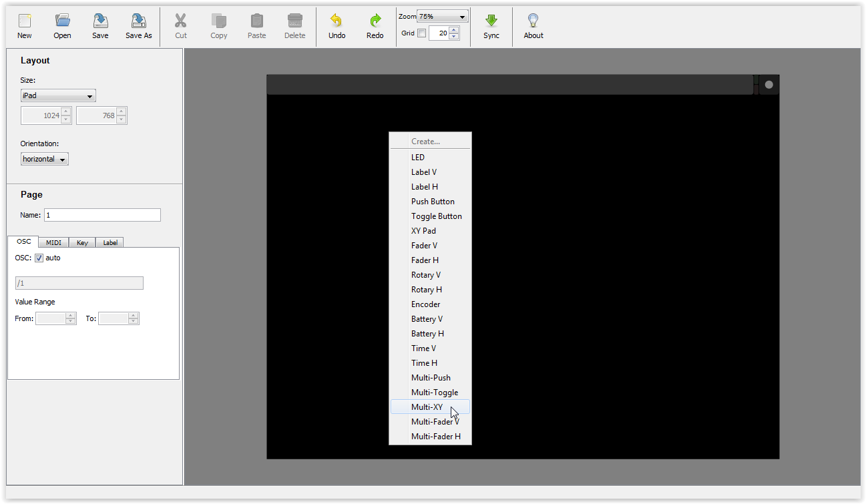The height and width of the screenshot is (504, 866).
Task: Select Fader H menu entry
Action: click(x=430, y=260)
